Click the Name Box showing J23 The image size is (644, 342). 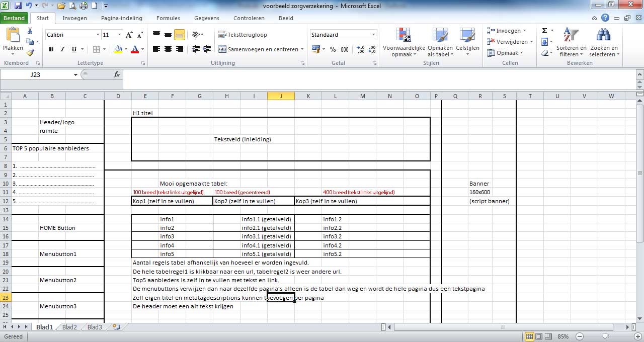[36, 74]
